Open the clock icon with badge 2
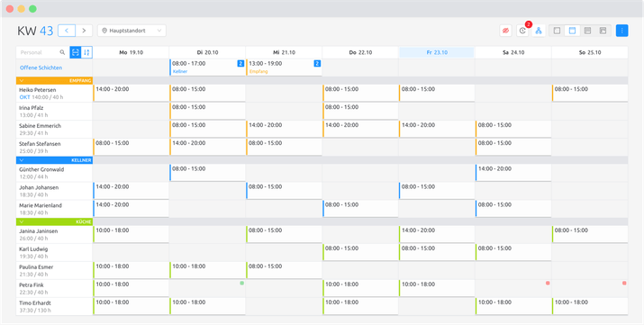The height and width of the screenshot is (325, 644). coord(522,31)
